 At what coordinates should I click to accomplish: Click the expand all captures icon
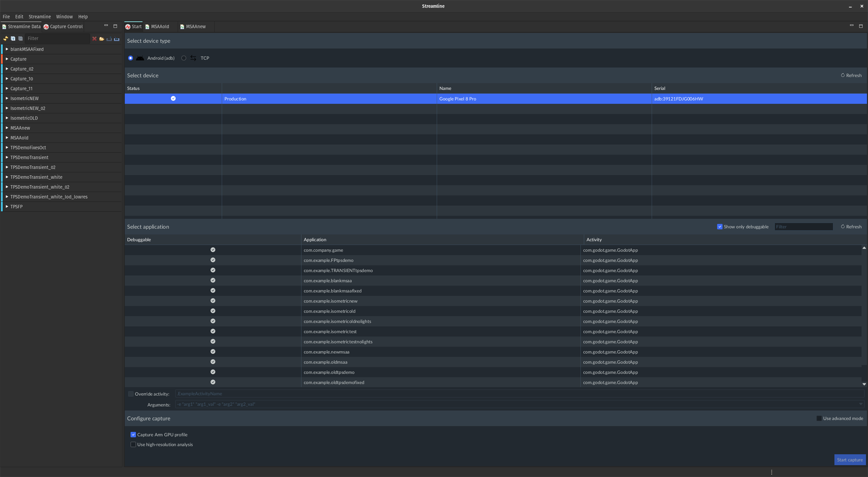pyautogui.click(x=13, y=38)
